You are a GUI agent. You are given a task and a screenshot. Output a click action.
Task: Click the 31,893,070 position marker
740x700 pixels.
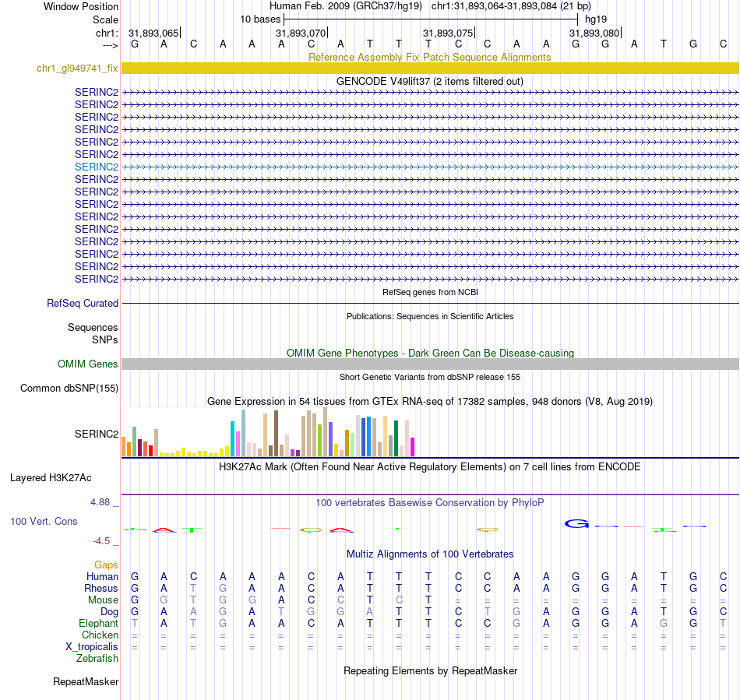pyautogui.click(x=301, y=33)
